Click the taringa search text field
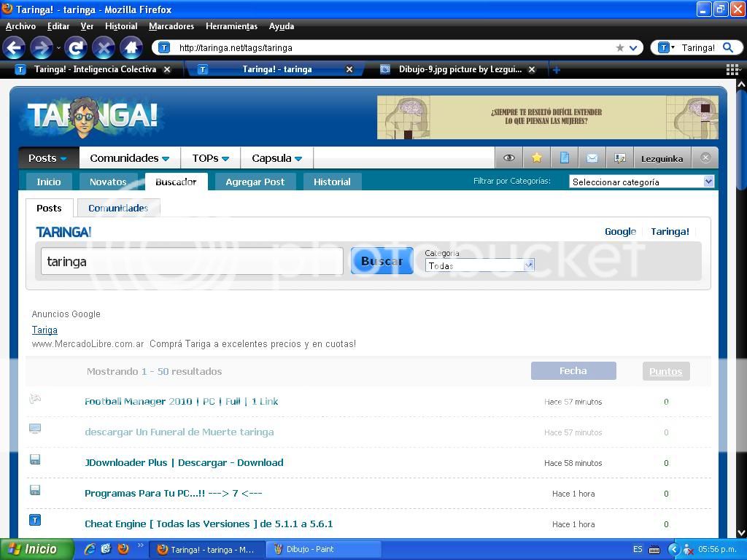The width and height of the screenshot is (747, 560). click(x=192, y=262)
